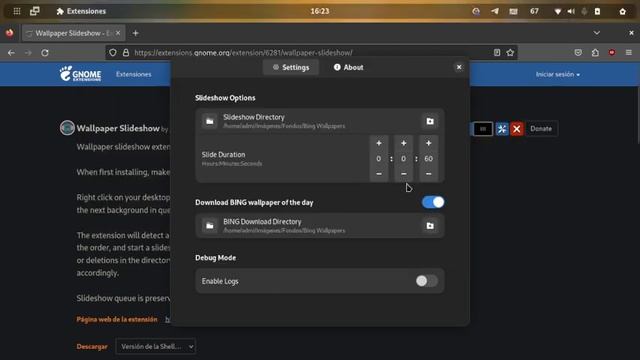Decrease the minutes value with minus
640x360 pixels.
tap(403, 174)
